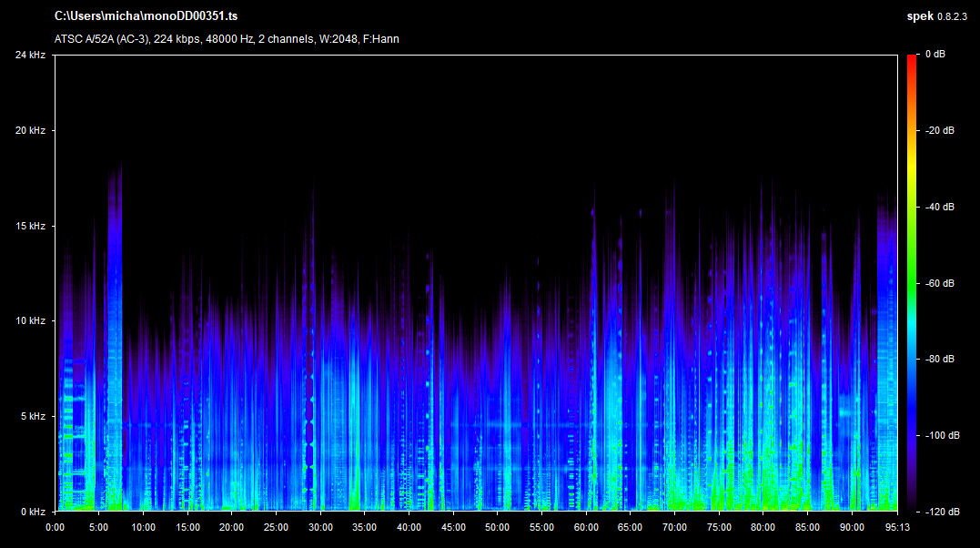Select the 20 kHz axis label
The width and height of the screenshot is (980, 548).
coord(30,131)
